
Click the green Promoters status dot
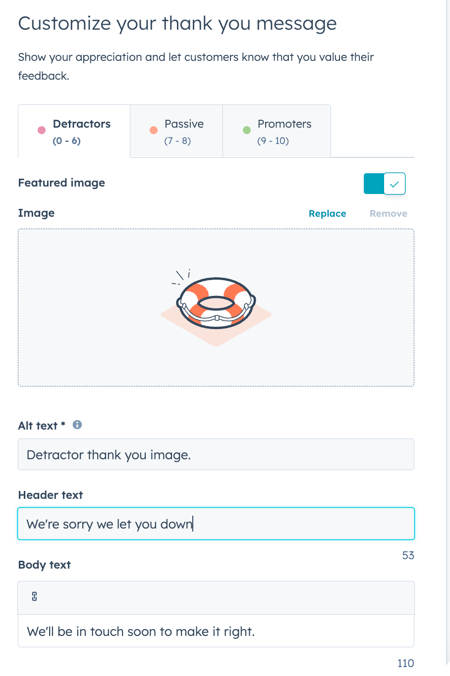click(x=247, y=130)
